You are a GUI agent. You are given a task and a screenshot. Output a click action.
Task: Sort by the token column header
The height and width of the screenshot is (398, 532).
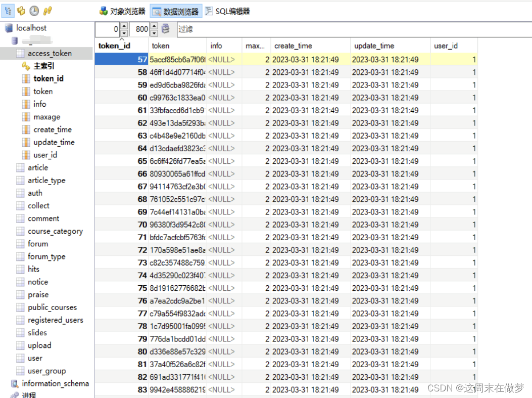177,46
